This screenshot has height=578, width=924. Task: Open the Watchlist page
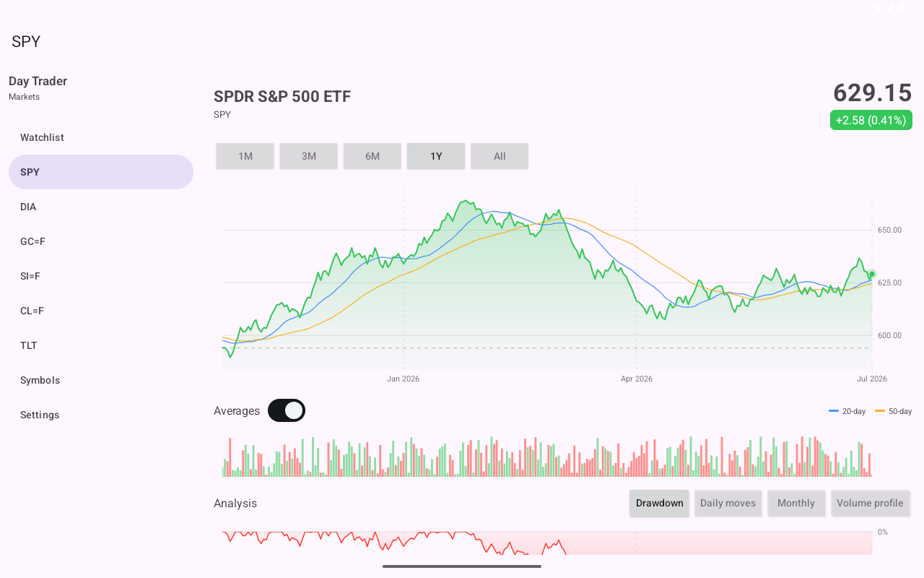click(x=101, y=137)
